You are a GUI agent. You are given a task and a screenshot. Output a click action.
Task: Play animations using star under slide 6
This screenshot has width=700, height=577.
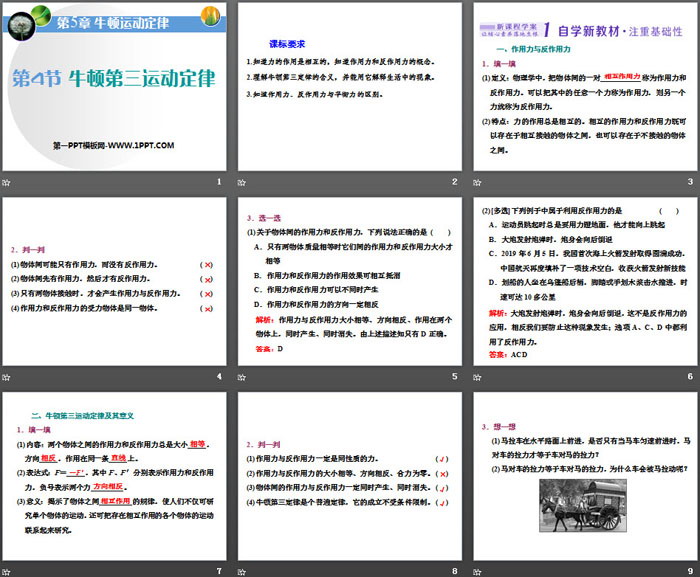pyautogui.click(x=475, y=376)
